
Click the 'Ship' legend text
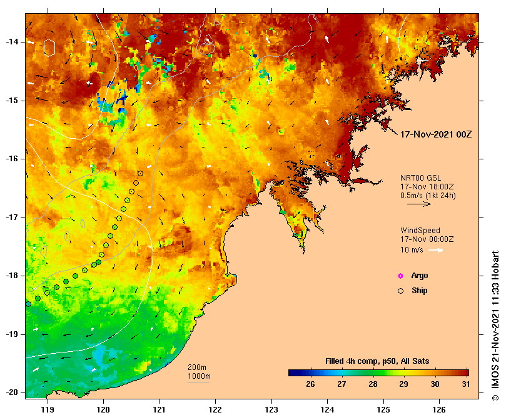coord(420,291)
